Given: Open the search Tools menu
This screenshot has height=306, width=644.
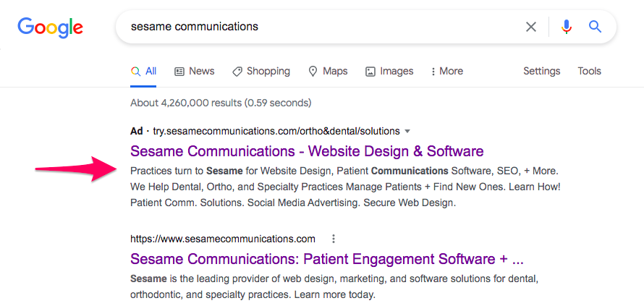Looking at the screenshot, I should 589,71.
